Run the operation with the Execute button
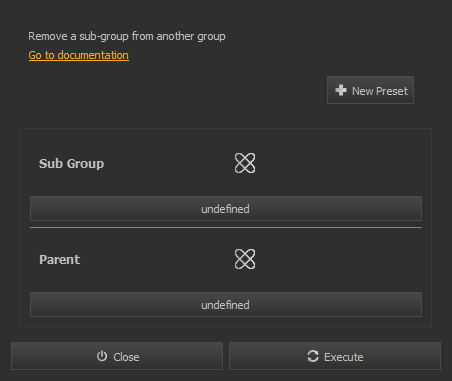The image size is (452, 381). [x=335, y=356]
